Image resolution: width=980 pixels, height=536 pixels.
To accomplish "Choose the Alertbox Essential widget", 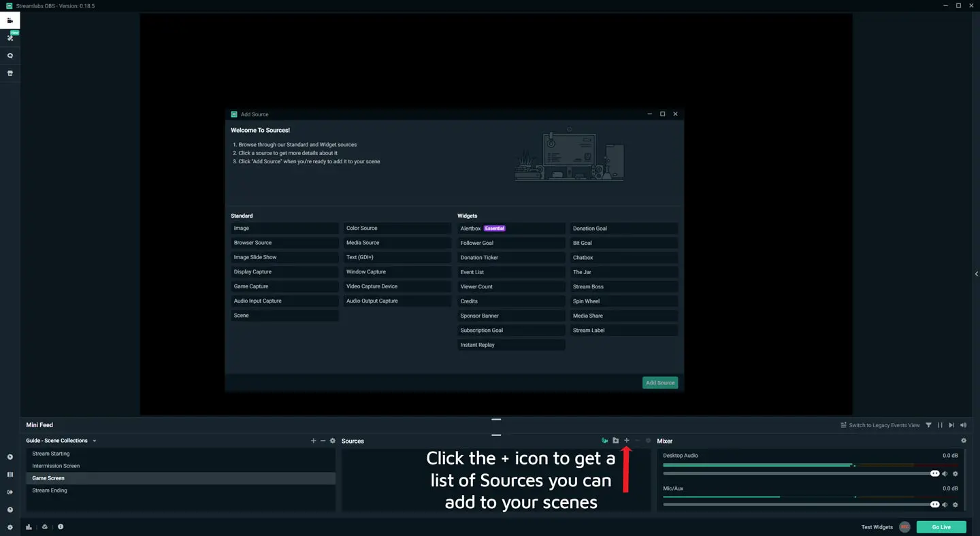I will tap(511, 229).
